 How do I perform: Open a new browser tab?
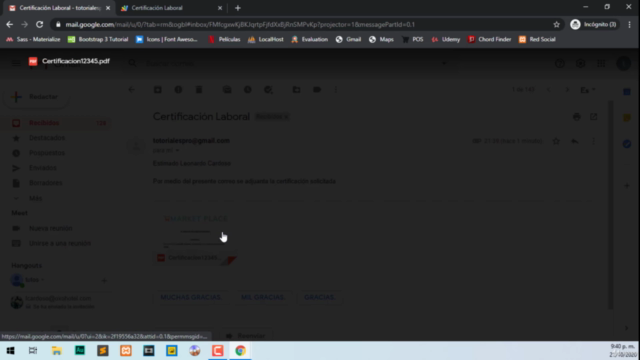pyautogui.click(x=238, y=8)
